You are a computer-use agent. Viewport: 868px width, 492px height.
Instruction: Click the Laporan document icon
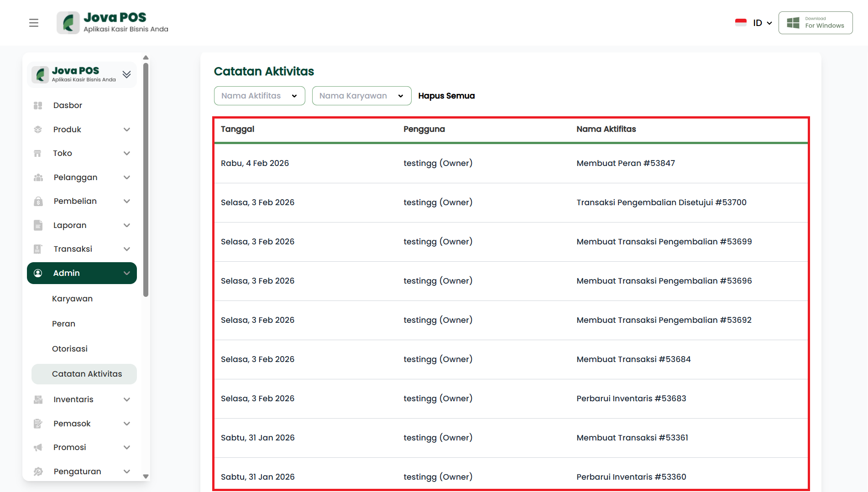(38, 225)
